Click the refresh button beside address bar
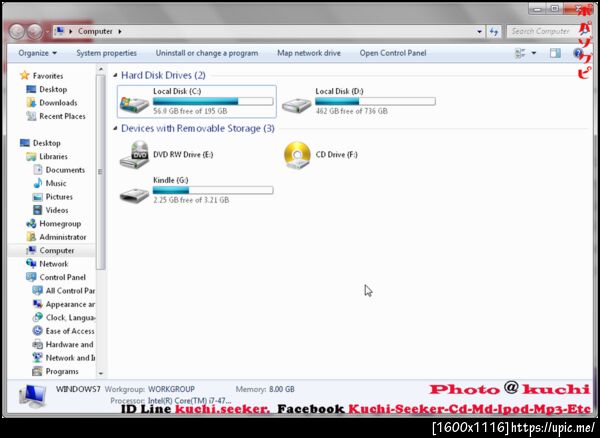The width and height of the screenshot is (600, 438). pyautogui.click(x=494, y=31)
